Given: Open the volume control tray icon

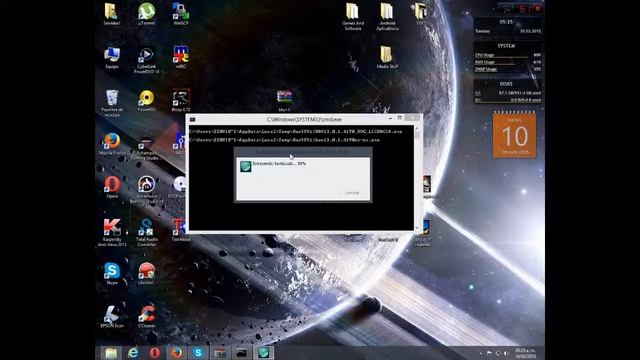Looking at the screenshot, I should (506, 353).
